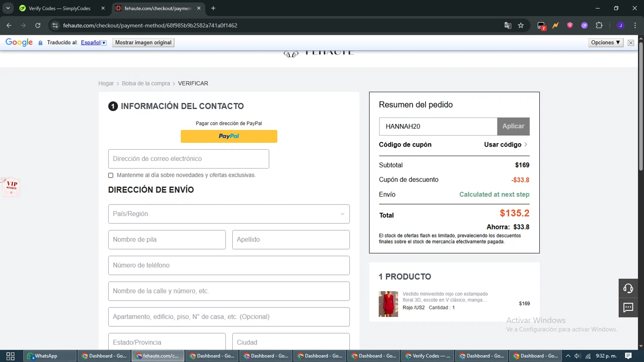The image size is (644, 362).
Task: Click the street name and number field
Action: [229, 291]
